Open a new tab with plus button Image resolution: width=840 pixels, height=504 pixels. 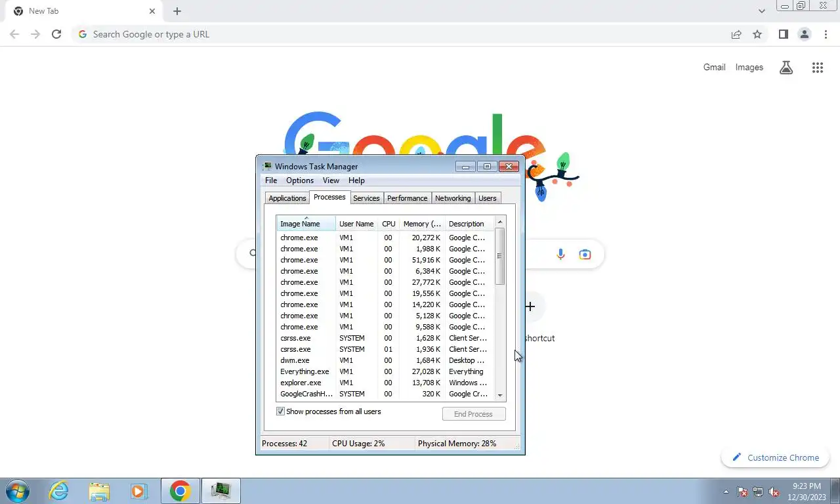[x=177, y=11]
